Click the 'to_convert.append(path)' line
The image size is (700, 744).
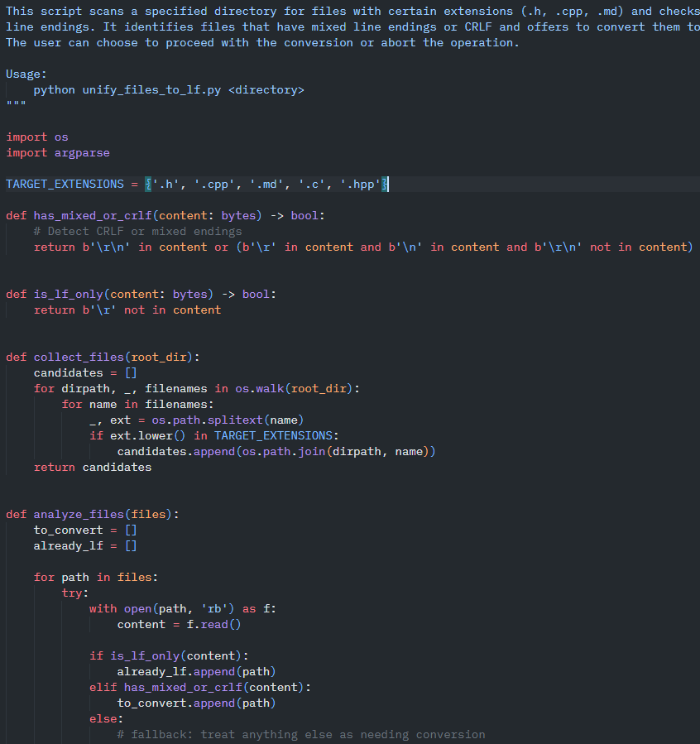(x=196, y=703)
